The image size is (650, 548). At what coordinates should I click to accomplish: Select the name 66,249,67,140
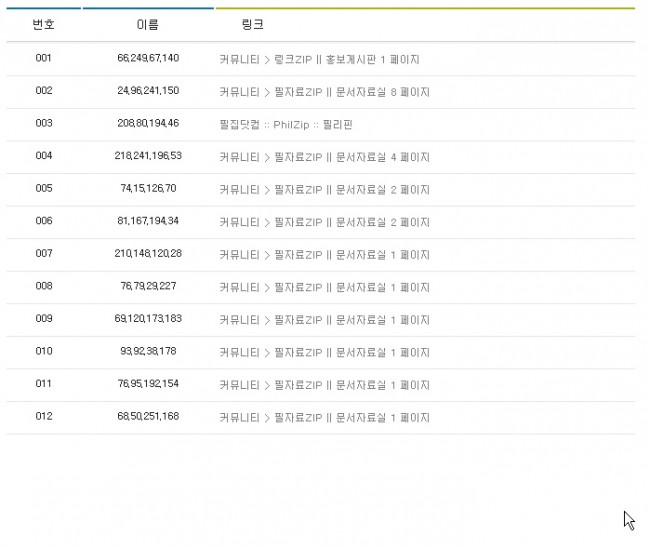pos(148,58)
